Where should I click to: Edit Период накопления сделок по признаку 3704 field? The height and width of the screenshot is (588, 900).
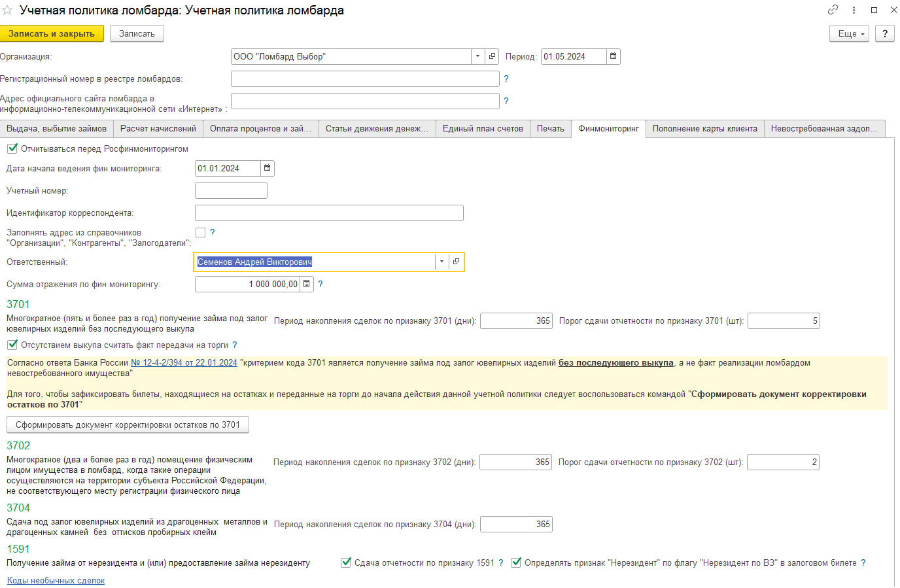point(516,524)
